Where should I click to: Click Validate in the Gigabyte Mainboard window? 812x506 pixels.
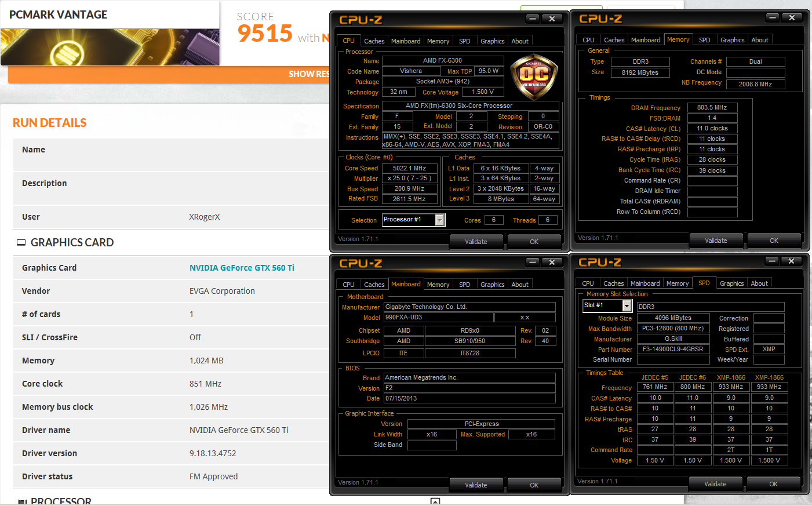coord(476,485)
